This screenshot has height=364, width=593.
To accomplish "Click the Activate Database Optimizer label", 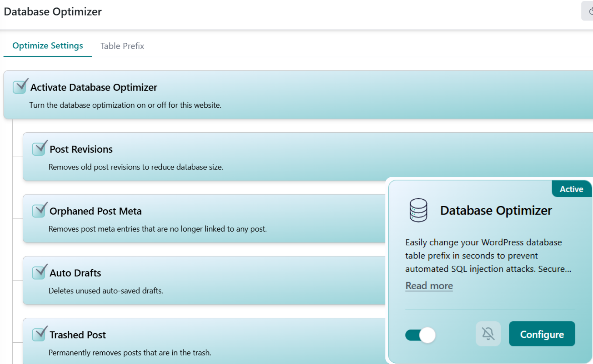I will tap(94, 87).
